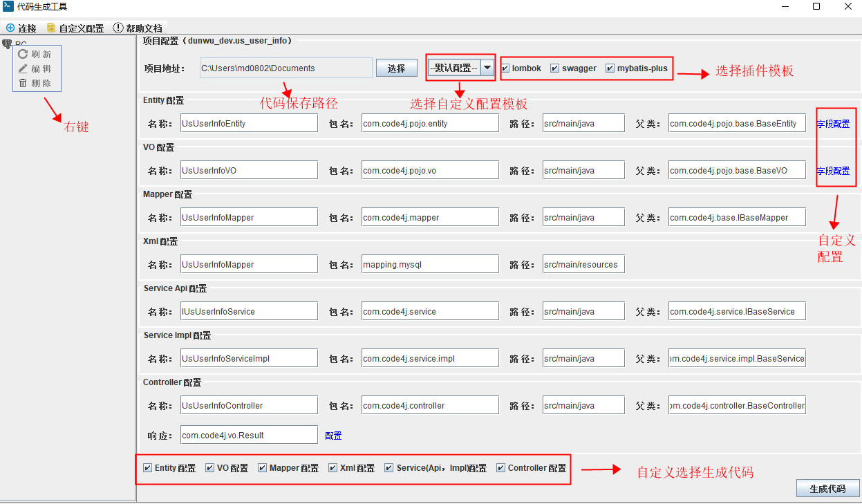Viewport: 862px width, 504px height.
Task: Click the database tree node icon
Action: coord(7,44)
